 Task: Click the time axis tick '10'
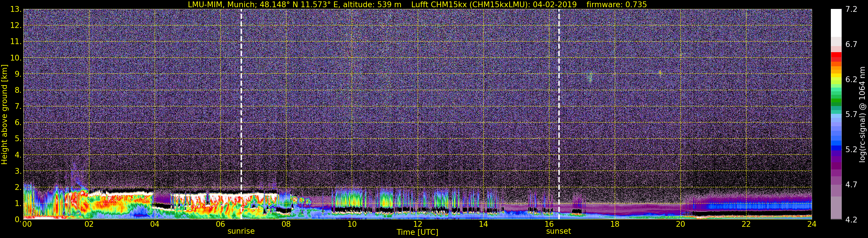pyautogui.click(x=352, y=224)
